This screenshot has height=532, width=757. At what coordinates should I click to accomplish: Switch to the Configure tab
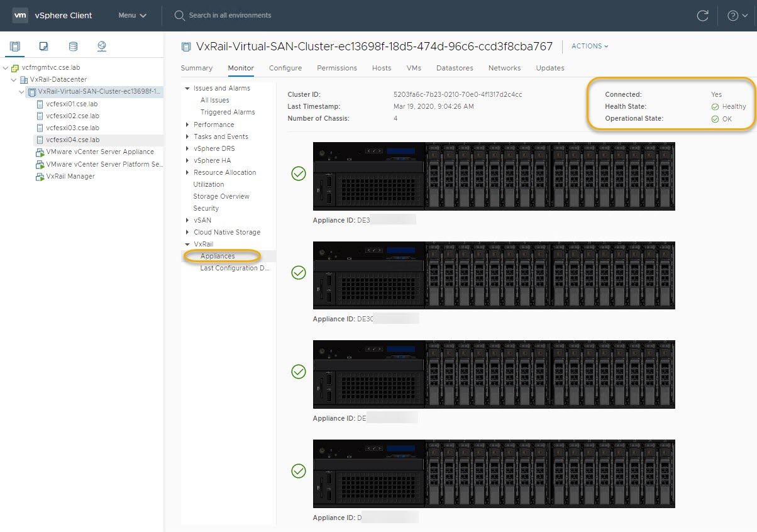pos(285,68)
